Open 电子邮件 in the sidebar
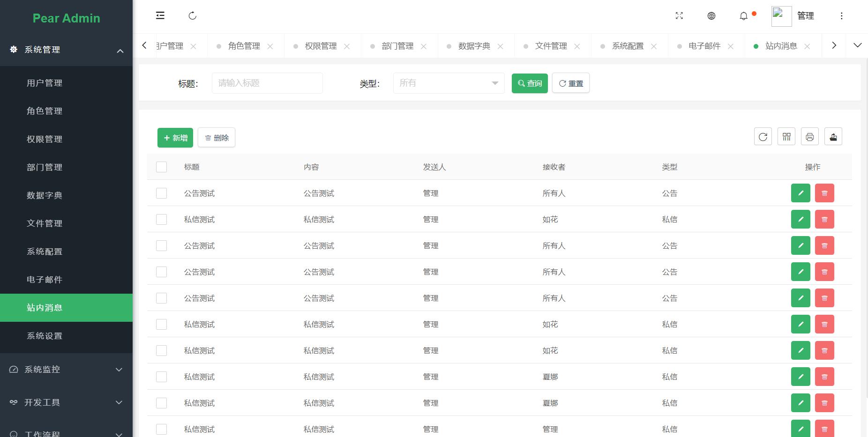The image size is (868, 437). point(66,280)
